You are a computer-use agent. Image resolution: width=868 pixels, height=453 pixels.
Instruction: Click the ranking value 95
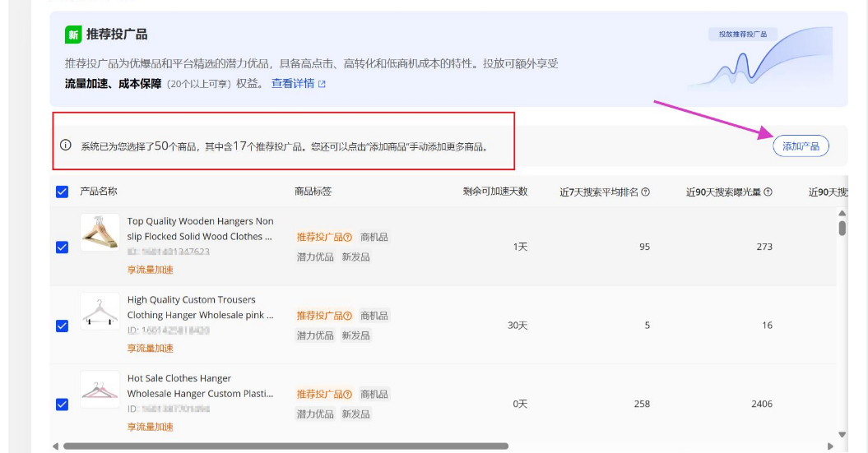click(x=644, y=247)
